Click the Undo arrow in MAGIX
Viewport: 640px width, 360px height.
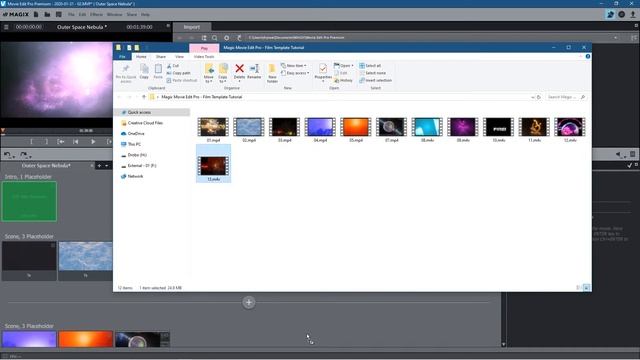coord(7,155)
